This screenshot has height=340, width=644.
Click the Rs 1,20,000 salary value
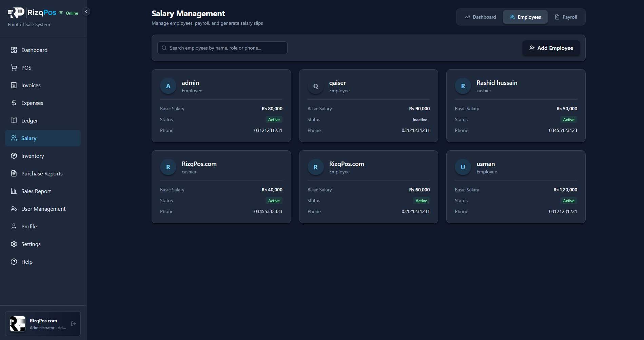[565, 190]
